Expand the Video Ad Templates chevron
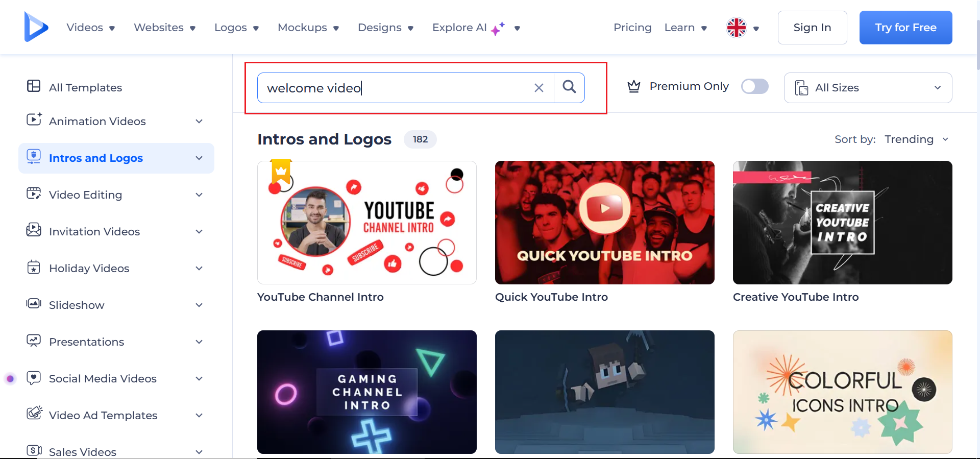 (x=199, y=416)
